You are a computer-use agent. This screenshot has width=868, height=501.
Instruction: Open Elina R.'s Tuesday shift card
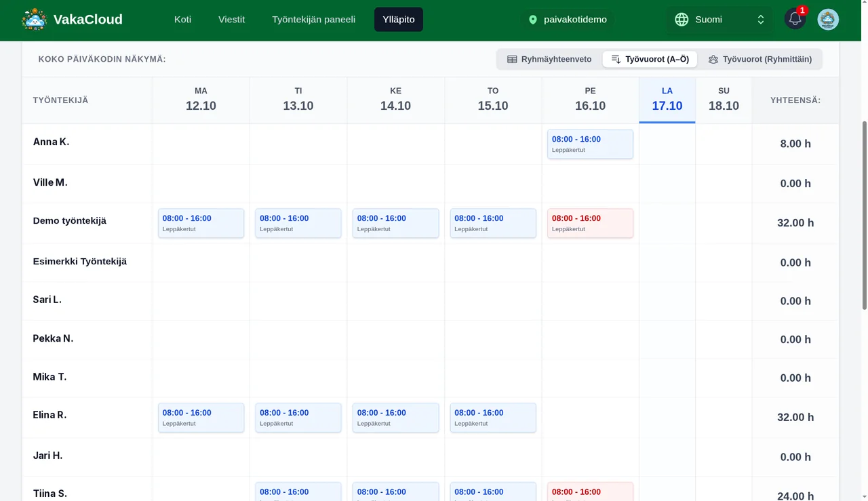[x=298, y=418]
